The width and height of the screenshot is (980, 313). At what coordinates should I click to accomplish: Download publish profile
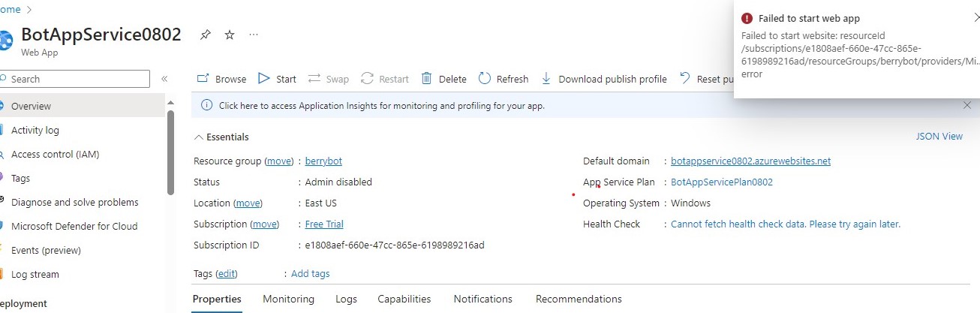[603, 79]
